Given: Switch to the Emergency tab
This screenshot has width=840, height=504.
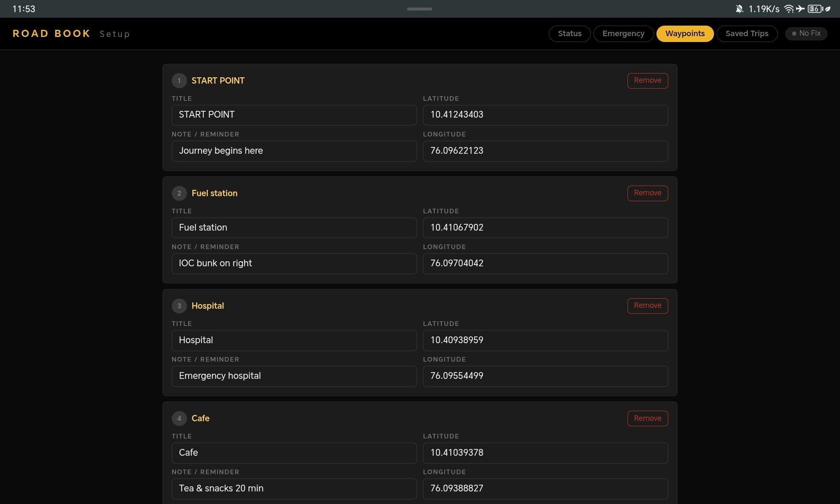Looking at the screenshot, I should coord(623,34).
